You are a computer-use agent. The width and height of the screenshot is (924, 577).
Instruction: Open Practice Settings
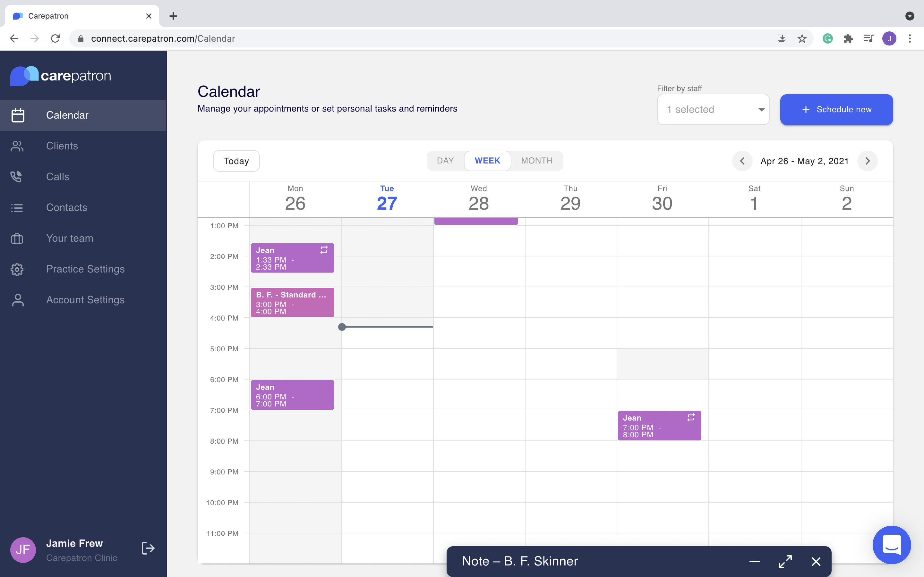tap(85, 269)
